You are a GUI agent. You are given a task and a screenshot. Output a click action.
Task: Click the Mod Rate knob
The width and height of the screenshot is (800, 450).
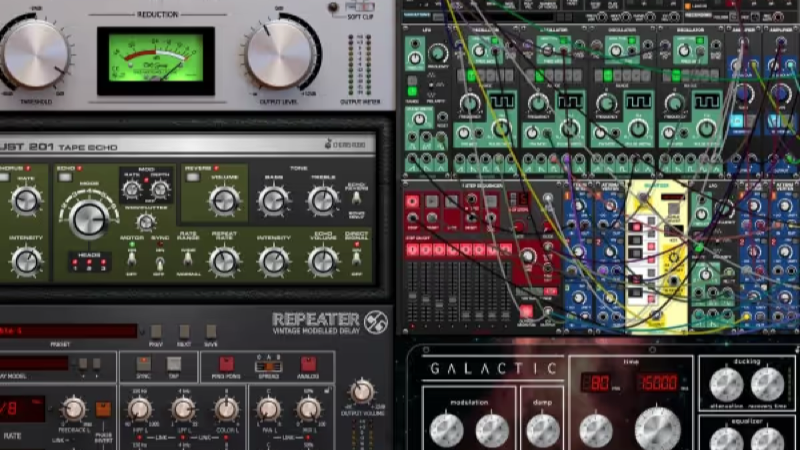click(132, 189)
